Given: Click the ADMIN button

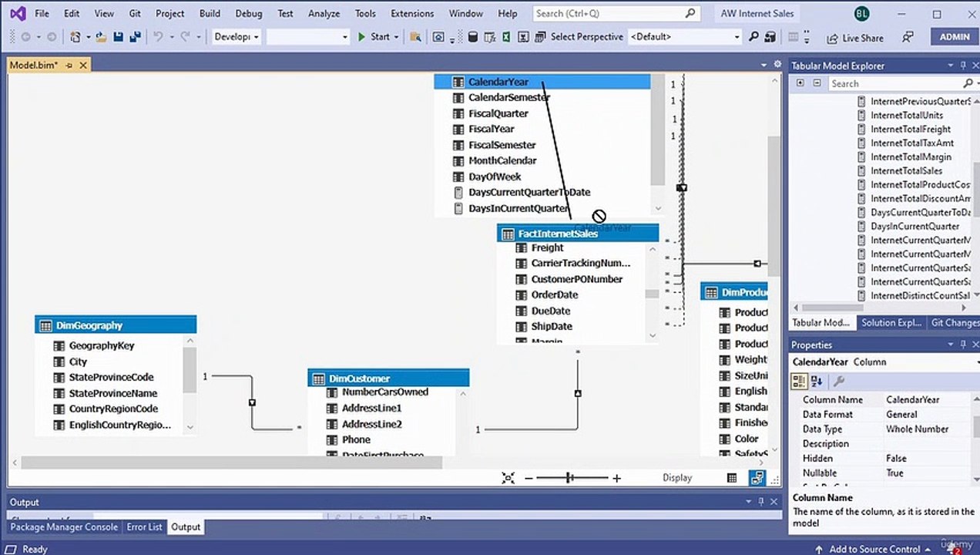Looking at the screenshot, I should tap(954, 37).
